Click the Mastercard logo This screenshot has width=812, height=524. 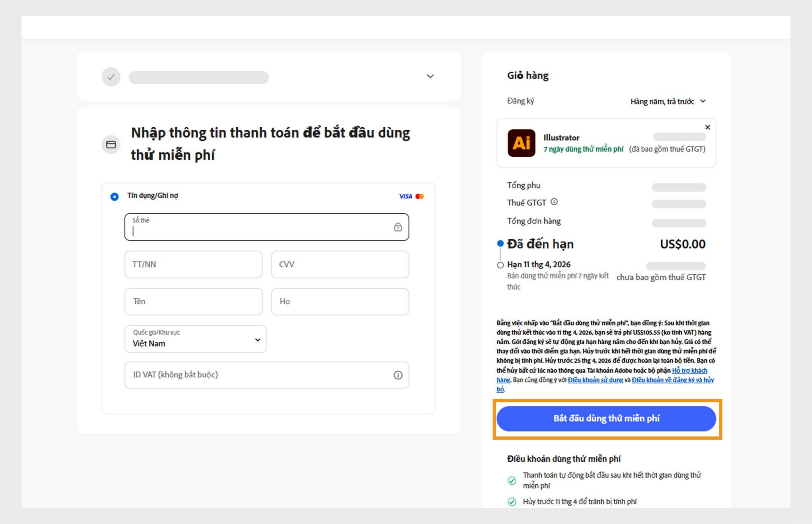point(420,196)
